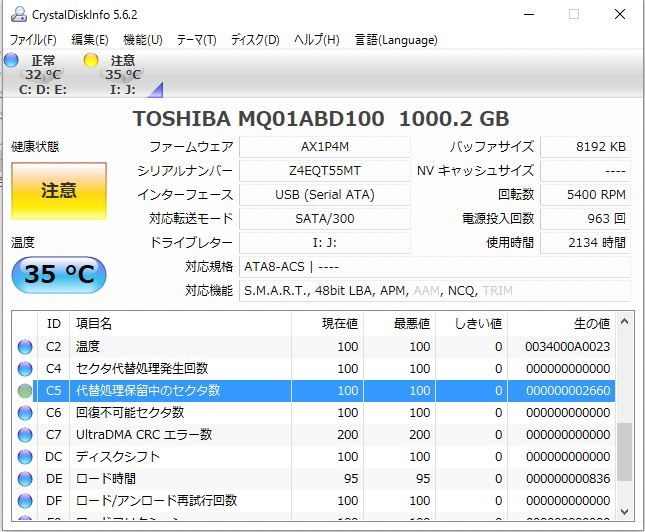The height and width of the screenshot is (532, 645).
Task: Click the firmware field AX1P4M
Action: point(325,147)
